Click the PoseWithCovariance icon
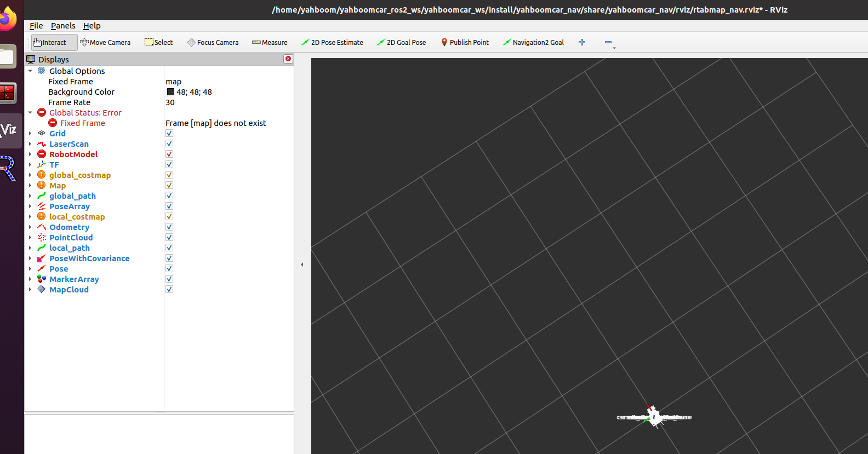Viewport: 868px width, 454px height. point(42,258)
